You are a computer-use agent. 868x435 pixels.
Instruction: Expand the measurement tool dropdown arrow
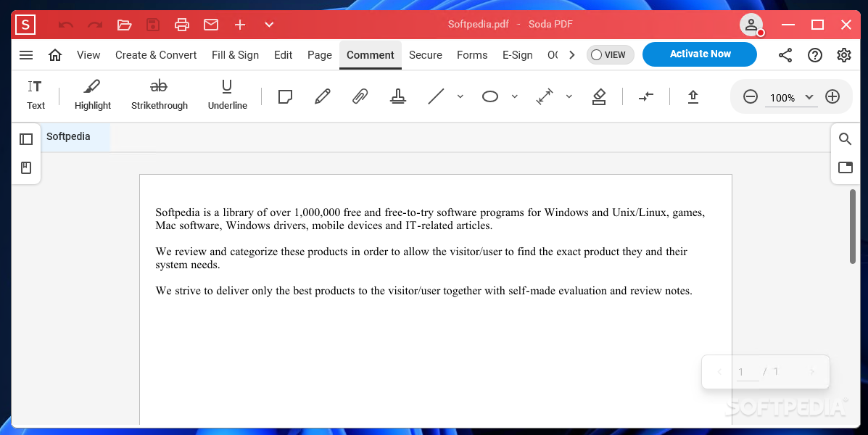click(569, 97)
